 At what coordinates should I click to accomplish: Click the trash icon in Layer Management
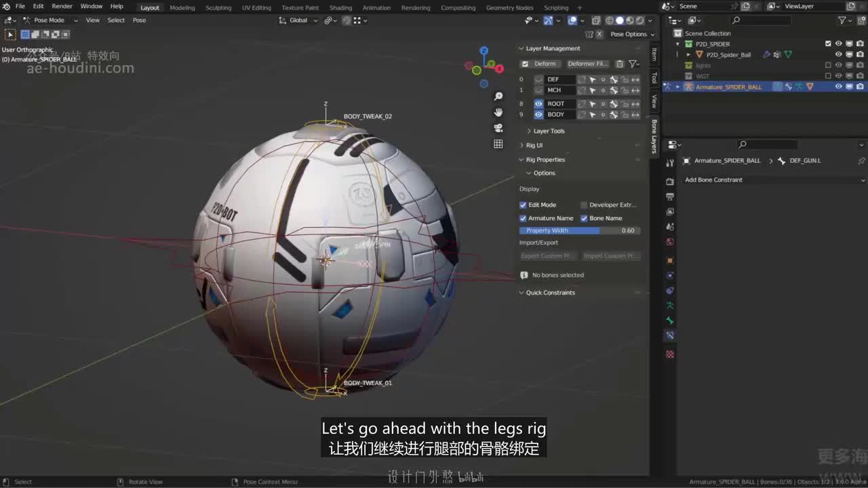[x=620, y=64]
